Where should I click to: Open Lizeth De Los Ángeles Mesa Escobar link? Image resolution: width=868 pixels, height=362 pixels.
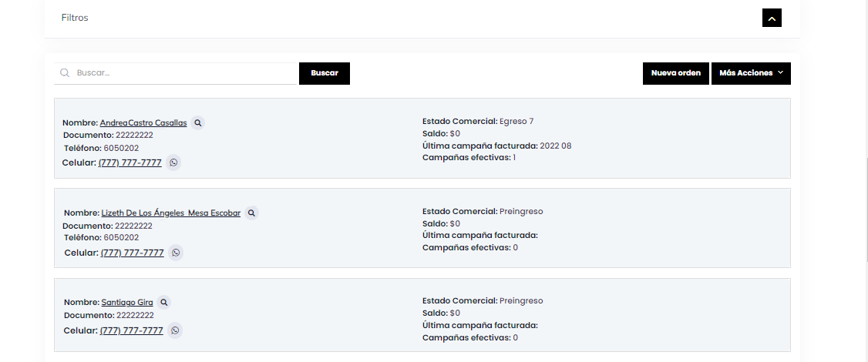[x=170, y=213]
